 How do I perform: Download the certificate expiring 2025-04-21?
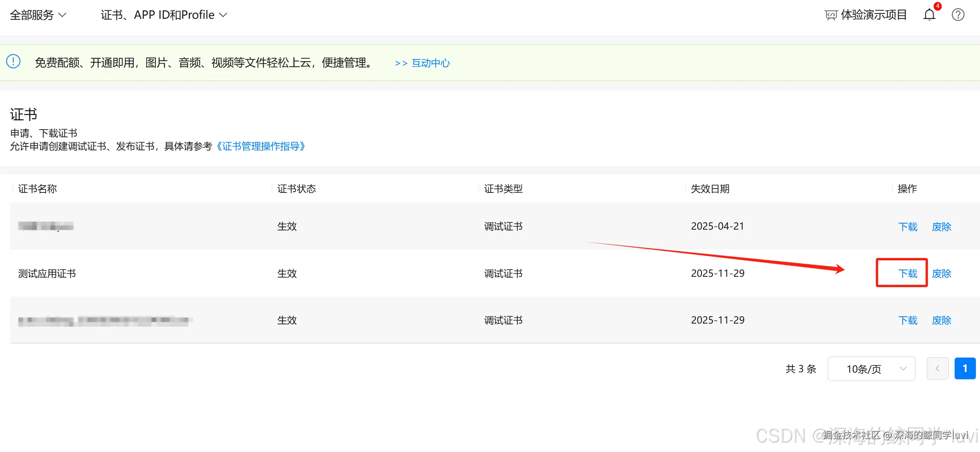point(907,227)
